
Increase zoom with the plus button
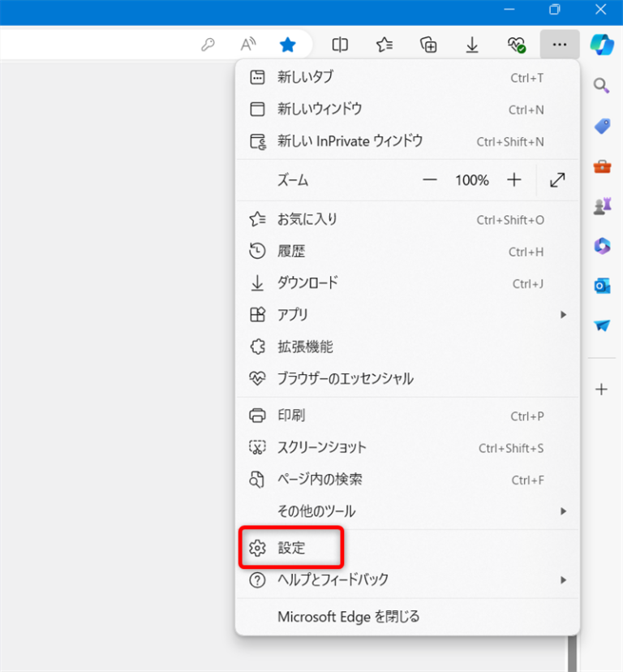tap(513, 180)
